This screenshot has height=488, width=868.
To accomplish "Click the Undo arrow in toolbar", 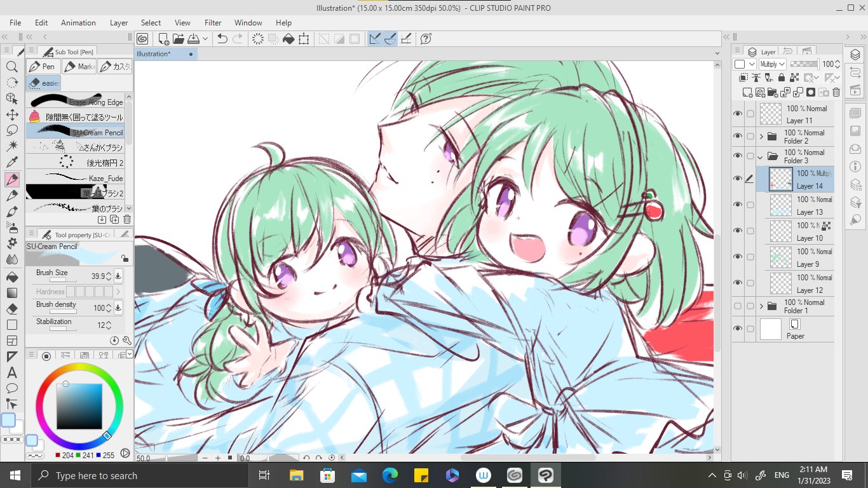I will coord(222,39).
